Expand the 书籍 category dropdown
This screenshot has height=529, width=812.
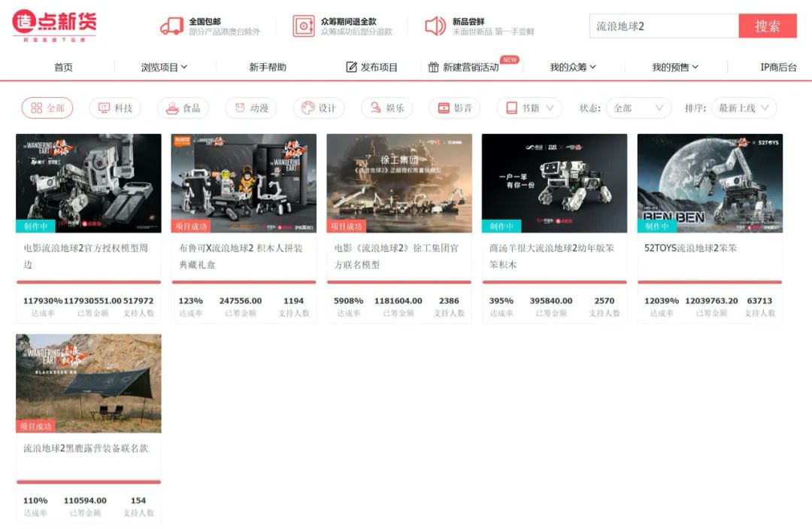529,108
